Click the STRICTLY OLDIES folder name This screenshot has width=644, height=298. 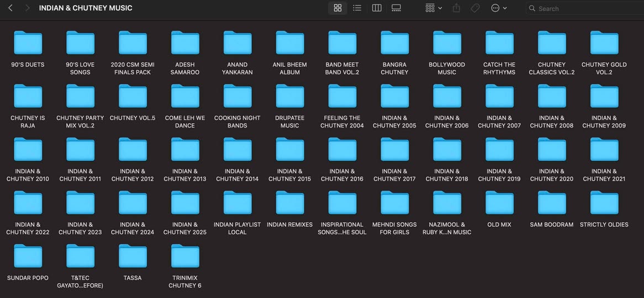pos(604,225)
